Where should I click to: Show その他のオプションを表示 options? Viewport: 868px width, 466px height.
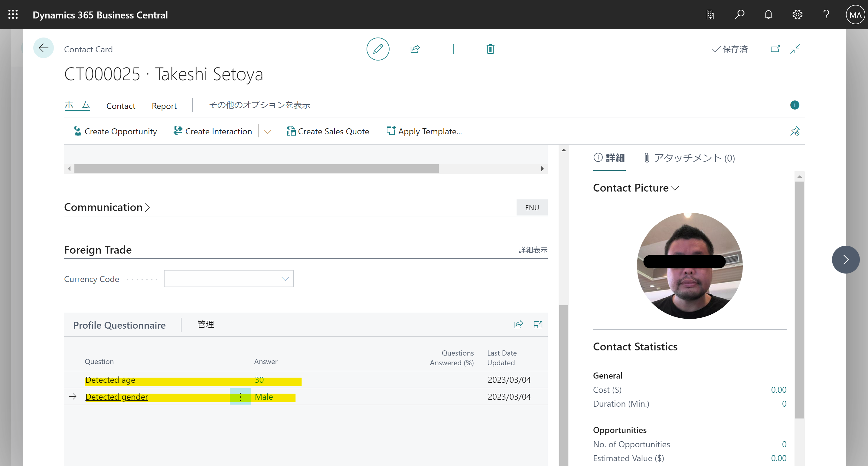point(259,105)
